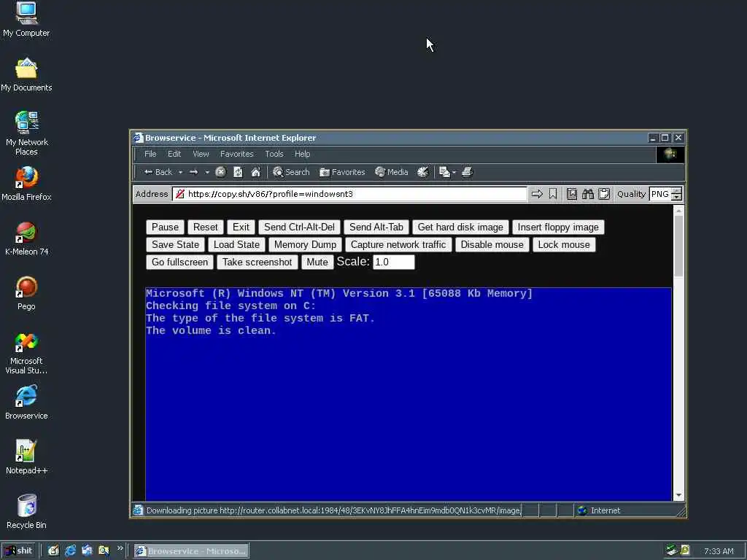The width and height of the screenshot is (747, 560).
Task: Click the Quality PNG stepper arrows
Action: pos(676,194)
